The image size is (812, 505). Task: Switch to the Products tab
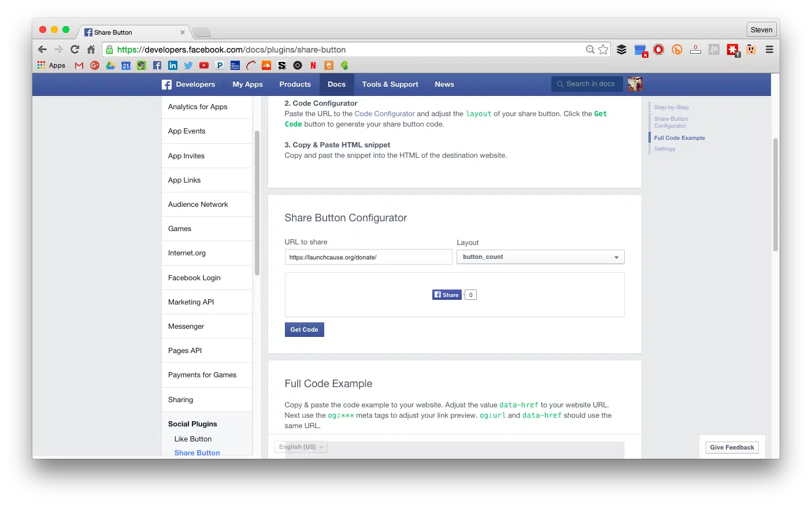click(x=295, y=84)
